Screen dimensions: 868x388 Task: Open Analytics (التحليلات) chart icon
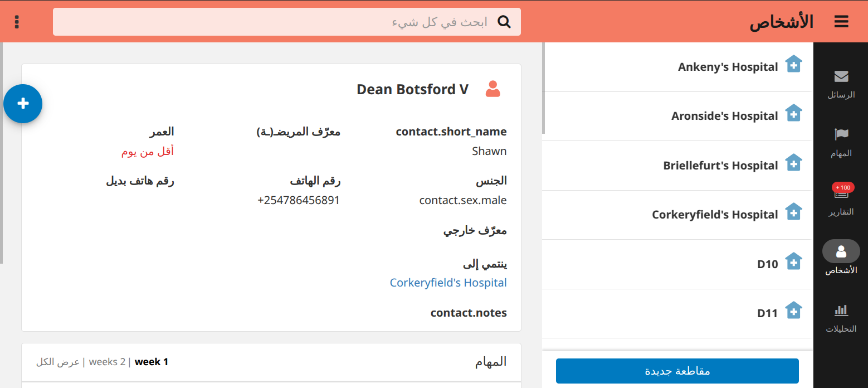(841, 309)
